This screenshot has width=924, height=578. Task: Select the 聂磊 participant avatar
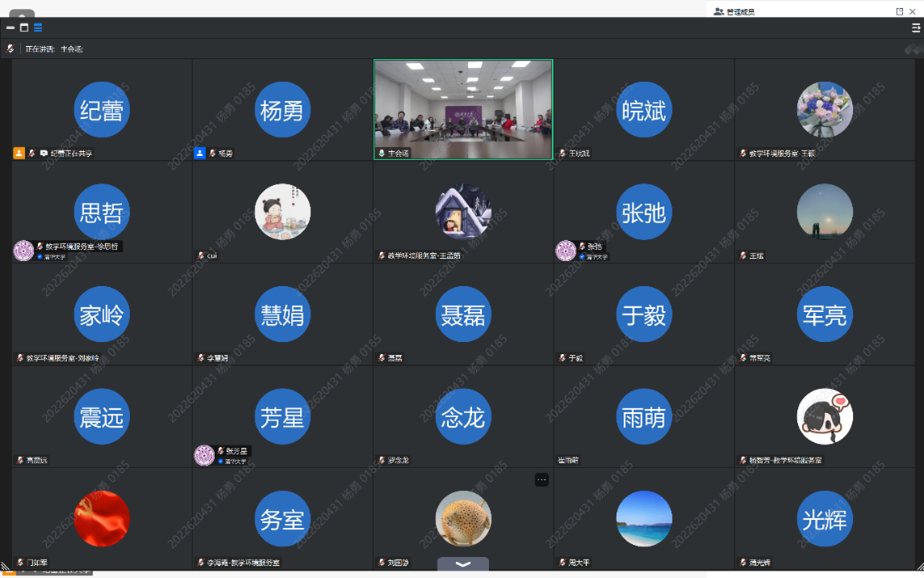(463, 314)
